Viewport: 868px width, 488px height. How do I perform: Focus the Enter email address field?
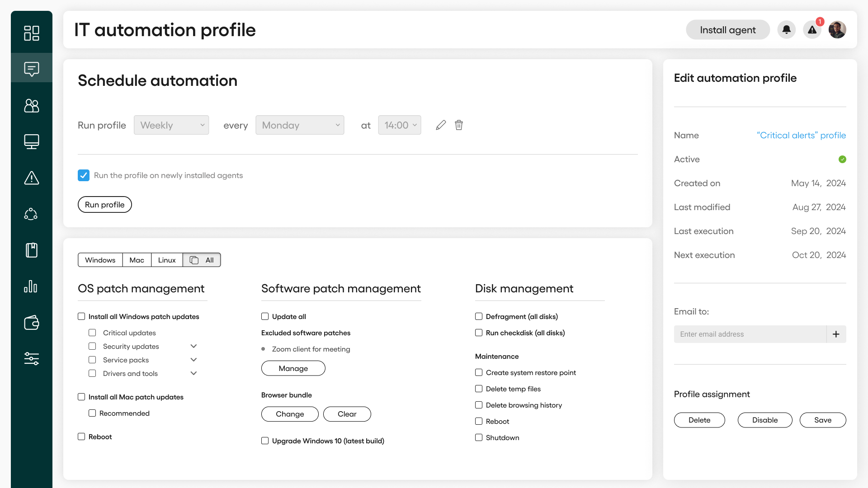(x=750, y=334)
